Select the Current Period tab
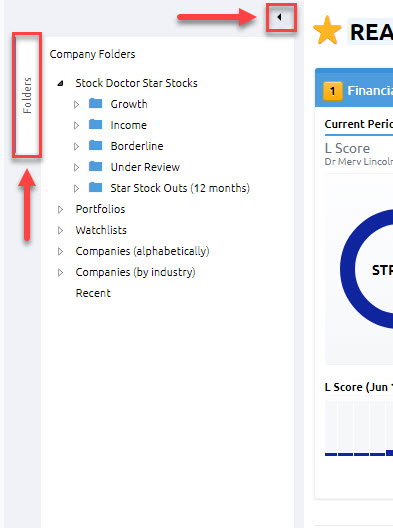Viewport: 393px width, 528px height. pos(358,124)
